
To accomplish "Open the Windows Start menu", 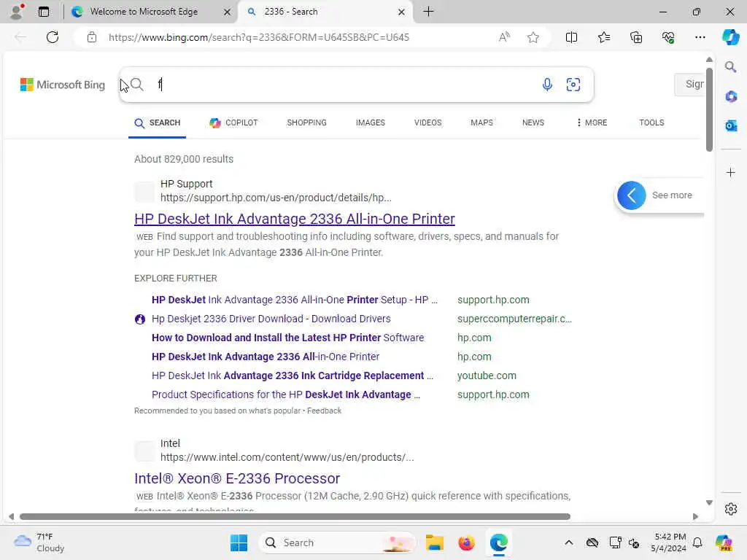I will click(x=239, y=542).
